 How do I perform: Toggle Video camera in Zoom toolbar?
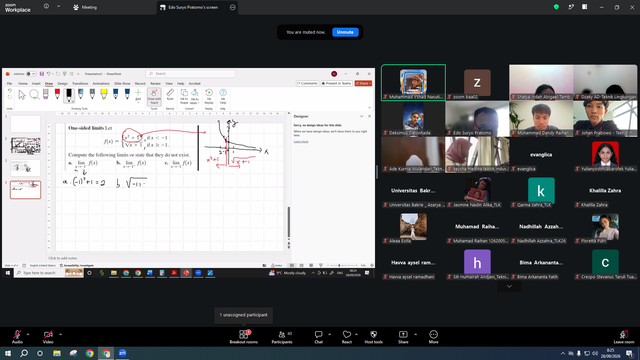click(48, 337)
